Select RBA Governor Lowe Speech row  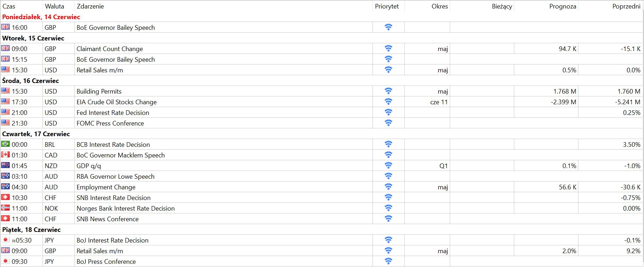tap(322, 176)
